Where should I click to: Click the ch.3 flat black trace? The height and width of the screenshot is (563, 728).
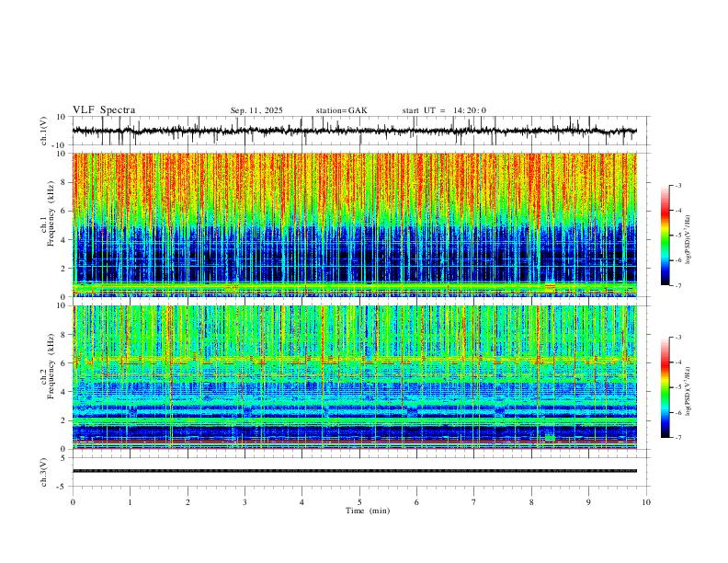click(x=354, y=471)
